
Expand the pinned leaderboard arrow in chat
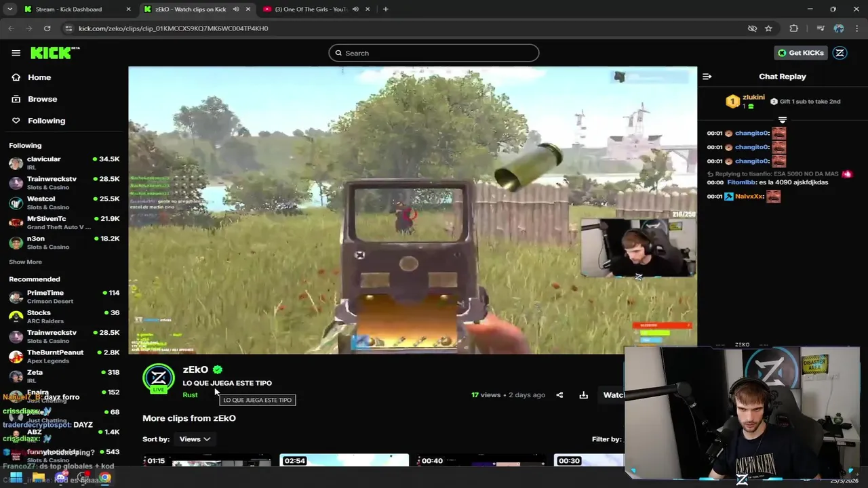point(783,119)
